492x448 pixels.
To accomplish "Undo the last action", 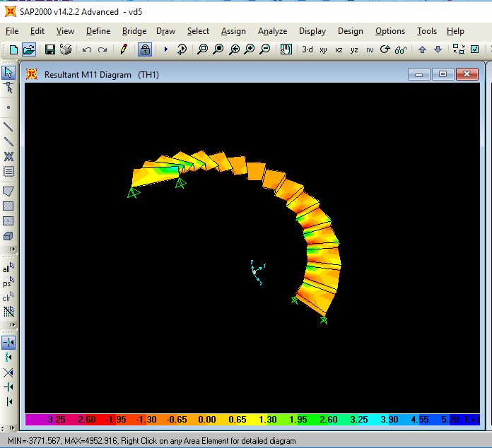I will (x=87, y=49).
